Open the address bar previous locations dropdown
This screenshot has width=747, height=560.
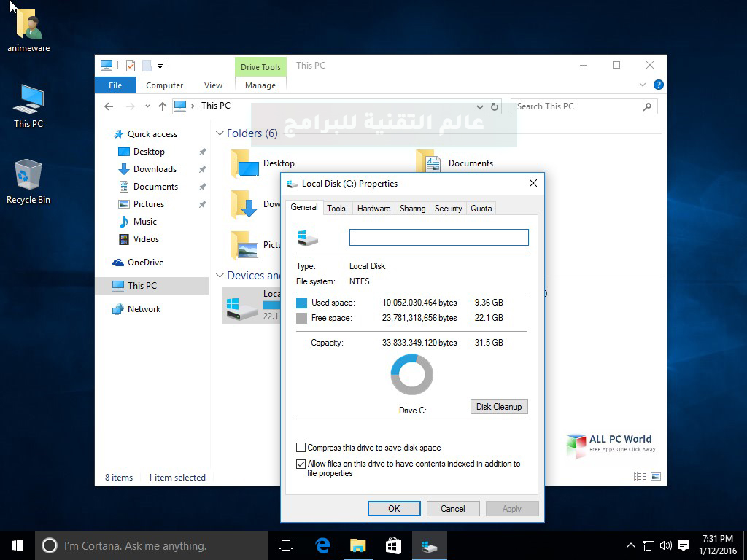[481, 106]
